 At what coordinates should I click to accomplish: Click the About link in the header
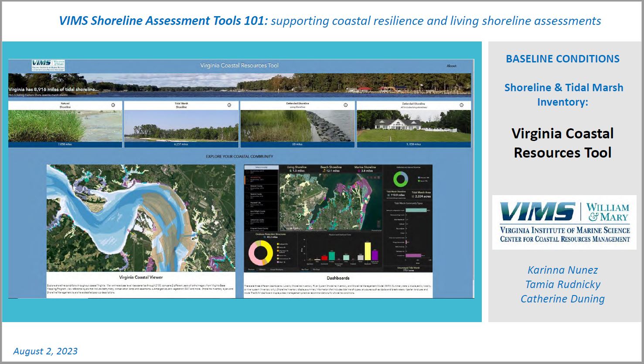451,65
